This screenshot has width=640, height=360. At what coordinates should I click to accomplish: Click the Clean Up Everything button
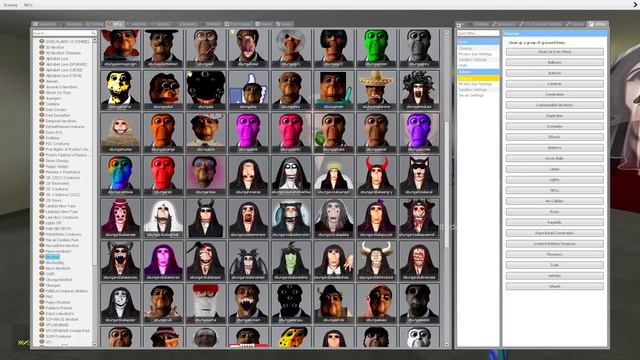554,52
